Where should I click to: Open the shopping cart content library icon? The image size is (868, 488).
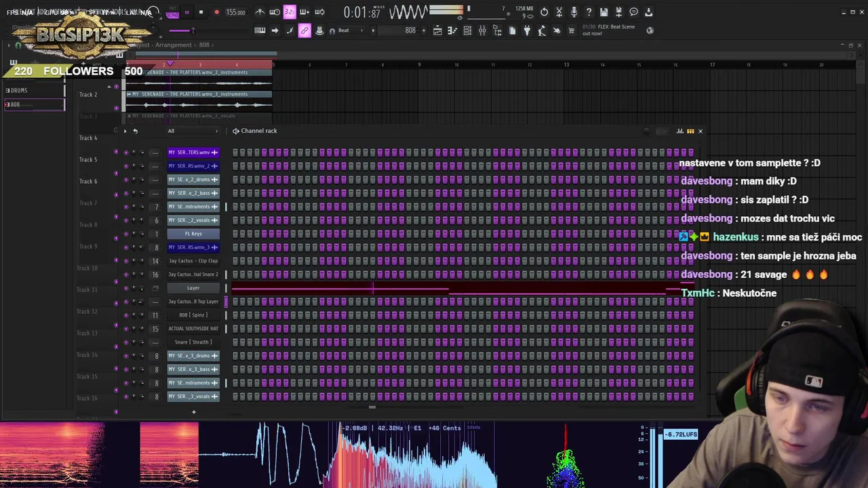(572, 30)
